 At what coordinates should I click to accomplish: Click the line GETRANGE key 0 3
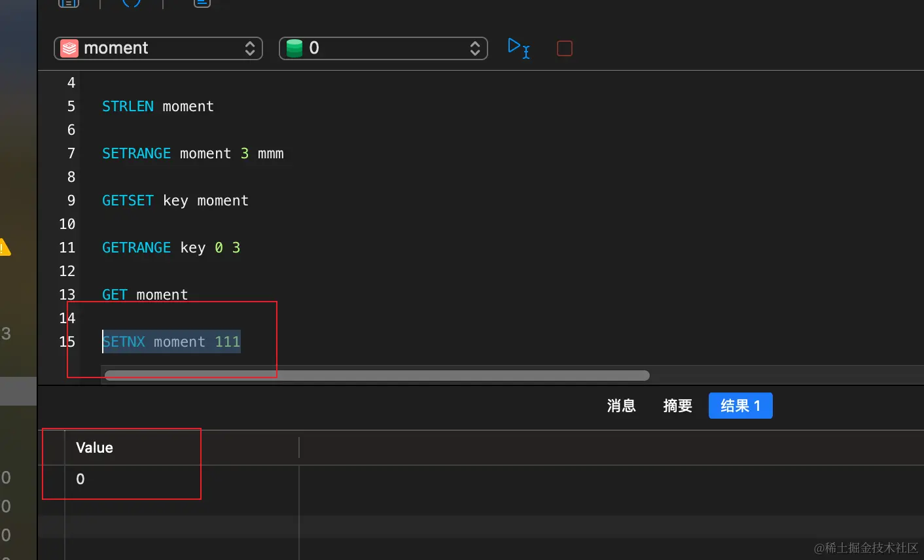[x=171, y=247]
